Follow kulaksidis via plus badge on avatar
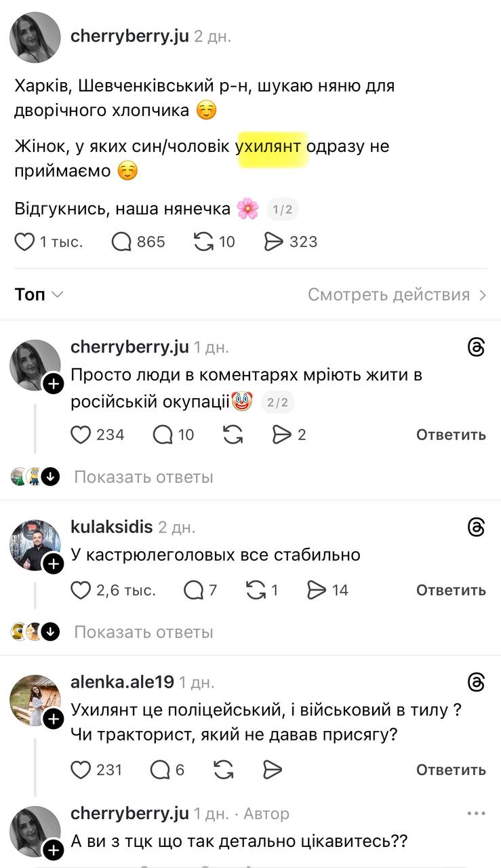The image size is (501, 868). pos(53,564)
